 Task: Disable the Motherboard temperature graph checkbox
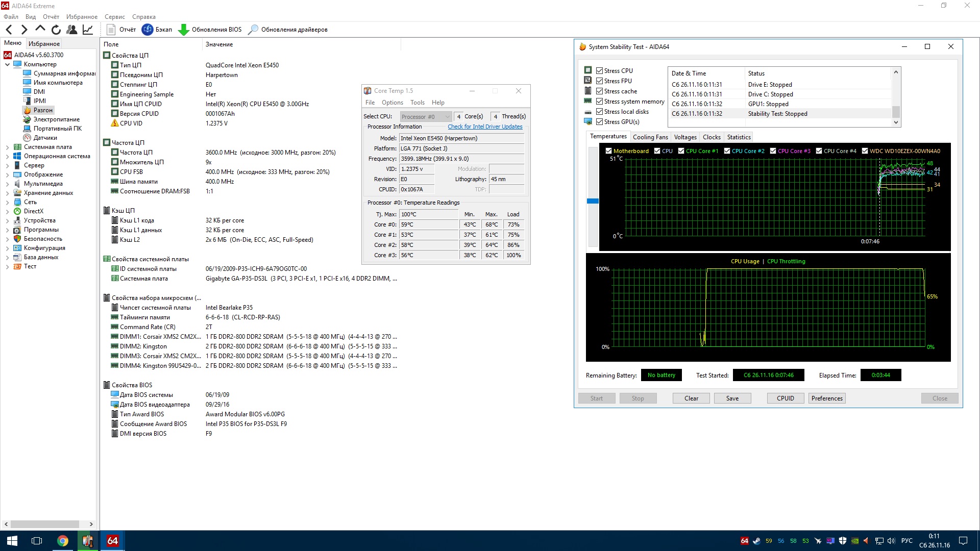(x=608, y=151)
